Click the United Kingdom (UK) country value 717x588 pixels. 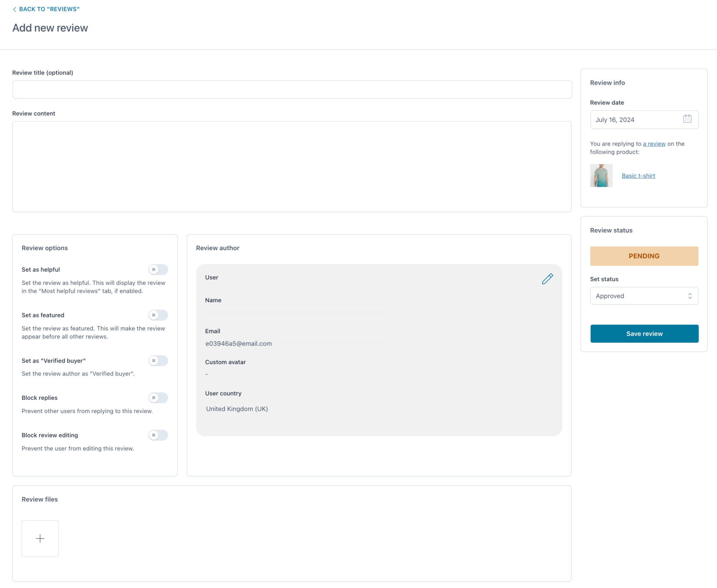coord(237,409)
